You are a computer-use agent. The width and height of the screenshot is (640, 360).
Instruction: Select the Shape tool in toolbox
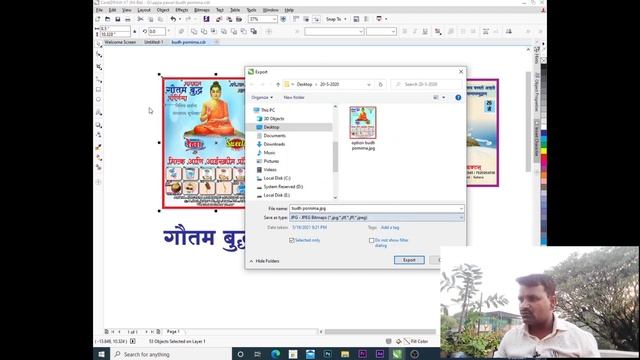(x=99, y=55)
